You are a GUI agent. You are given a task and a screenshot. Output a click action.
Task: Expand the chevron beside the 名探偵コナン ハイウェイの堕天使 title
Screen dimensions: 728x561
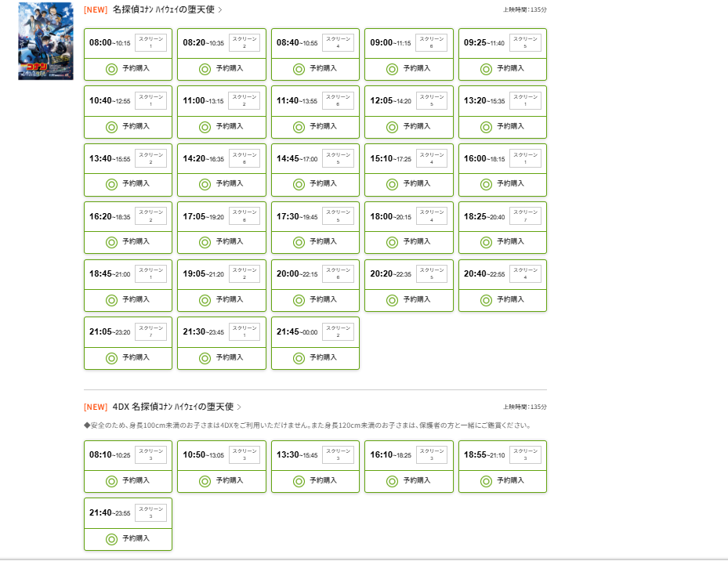pyautogui.click(x=220, y=10)
